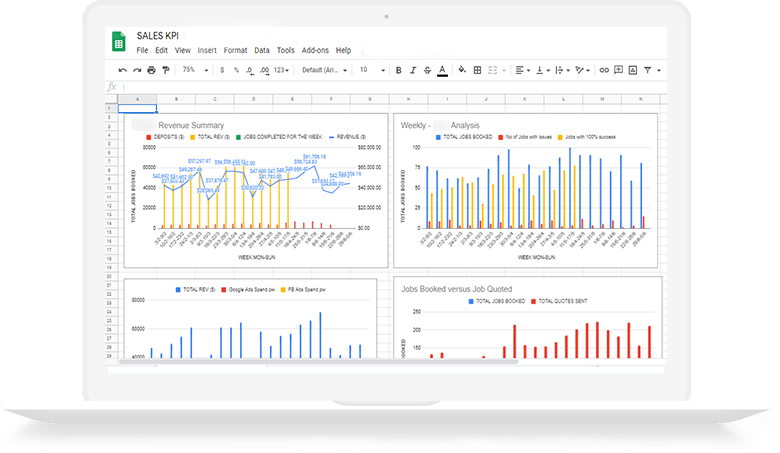This screenshot has width=780, height=453.
Task: Click the Weekly Analysis chart title
Action: [x=440, y=125]
